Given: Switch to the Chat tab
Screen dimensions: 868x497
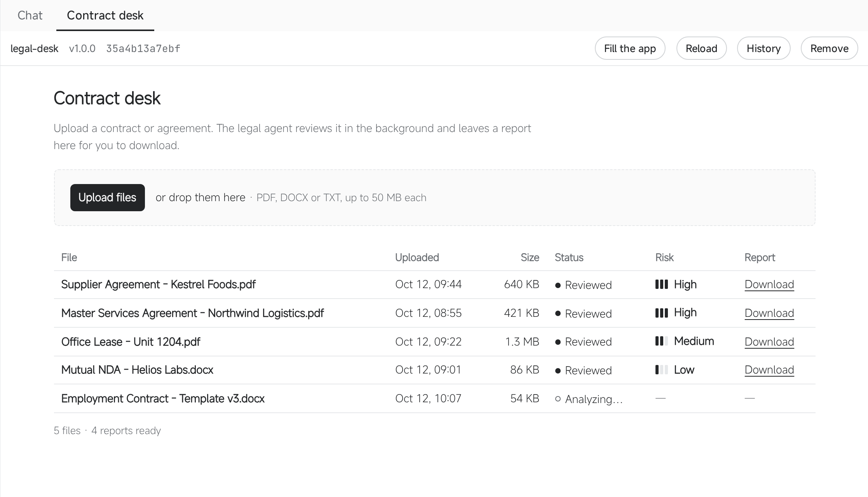Looking at the screenshot, I should pos(30,15).
